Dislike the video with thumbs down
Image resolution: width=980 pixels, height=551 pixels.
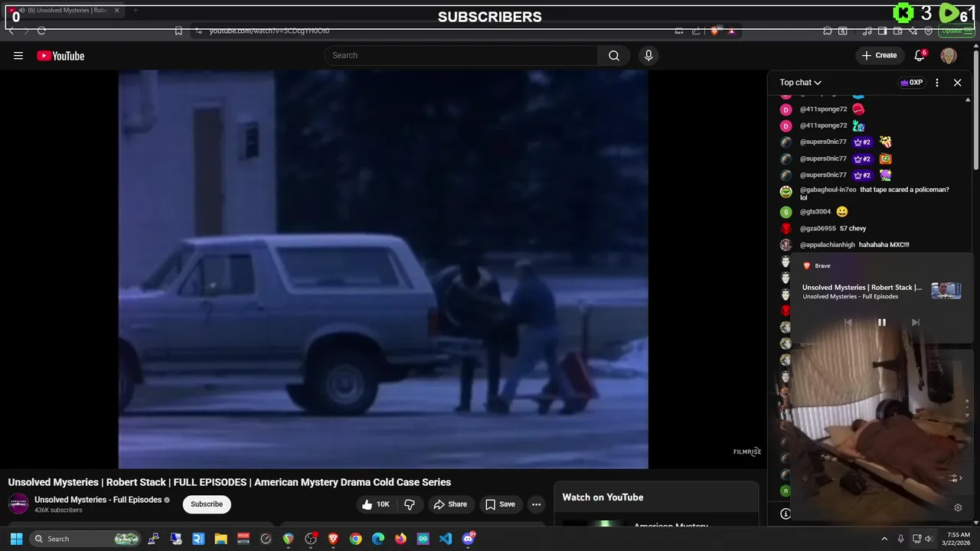(x=410, y=504)
